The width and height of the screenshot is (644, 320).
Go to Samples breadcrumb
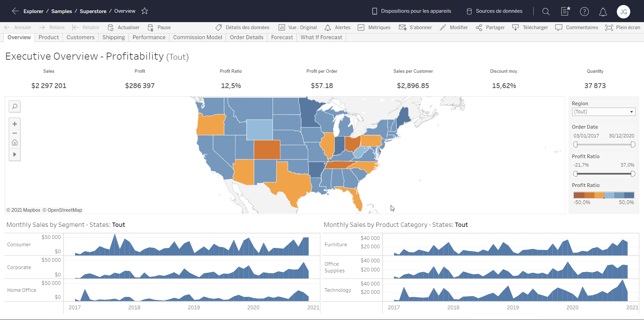pyautogui.click(x=62, y=11)
